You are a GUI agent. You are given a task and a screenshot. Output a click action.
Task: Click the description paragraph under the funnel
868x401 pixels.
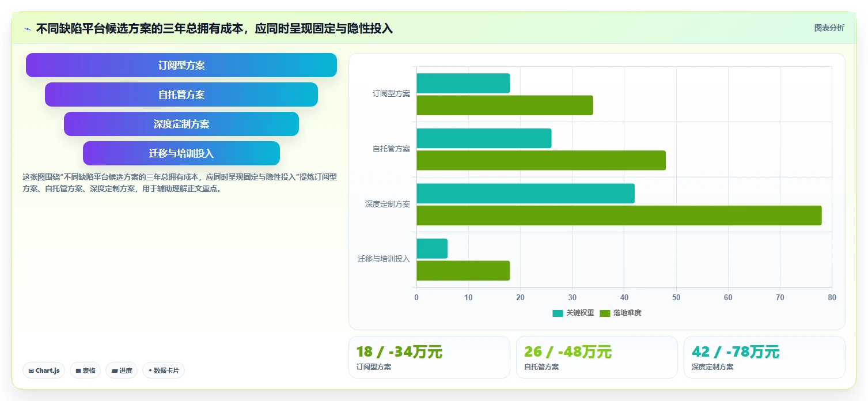coord(180,183)
